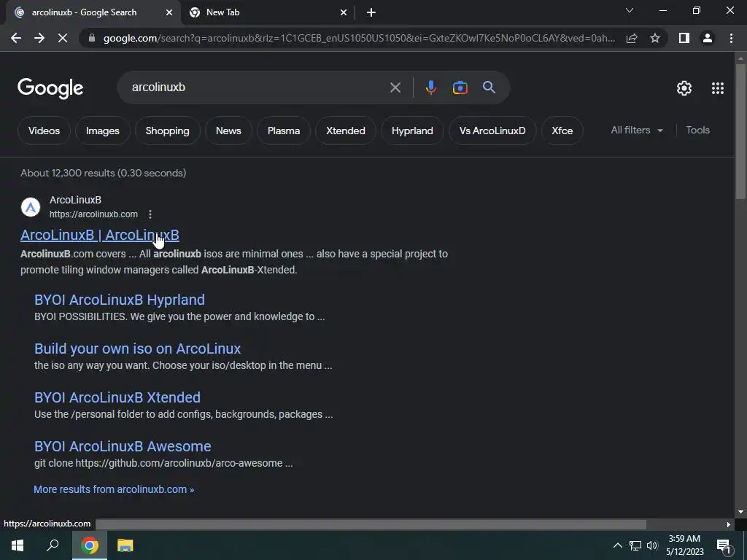Open the volume control in the tray
747x560 pixels.
tap(651, 545)
